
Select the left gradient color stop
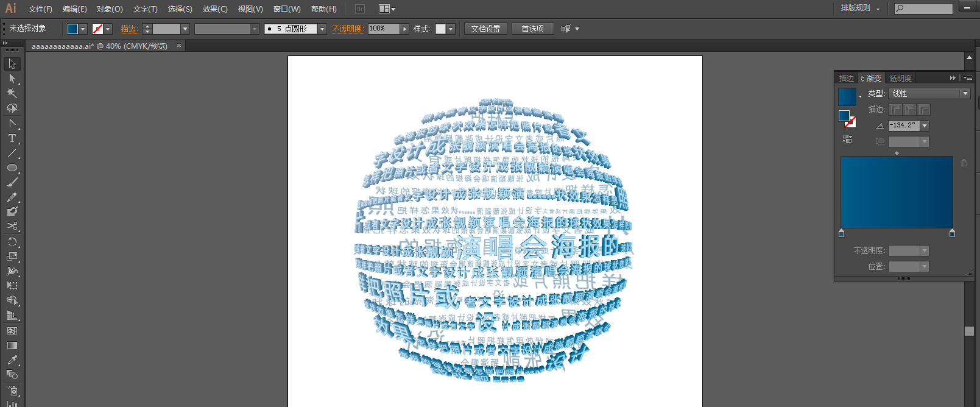(x=842, y=233)
